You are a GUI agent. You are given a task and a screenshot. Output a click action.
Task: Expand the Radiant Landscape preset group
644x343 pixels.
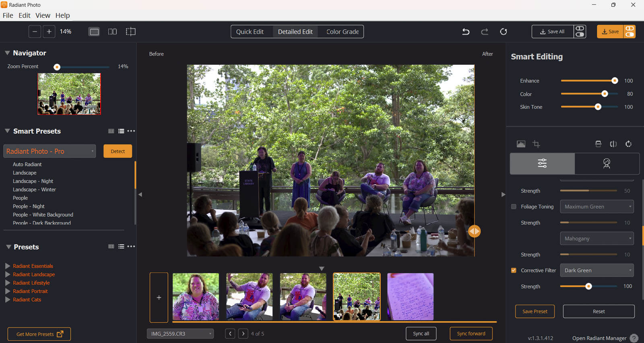(8, 275)
